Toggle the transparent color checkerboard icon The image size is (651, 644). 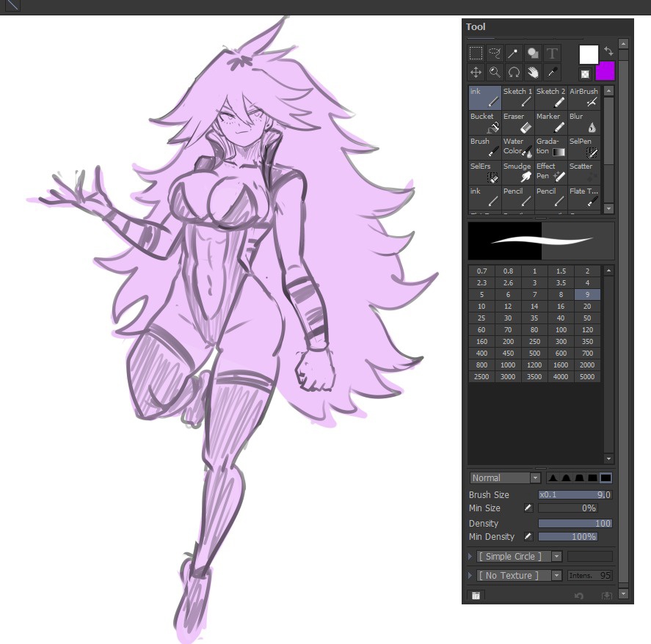tap(585, 74)
